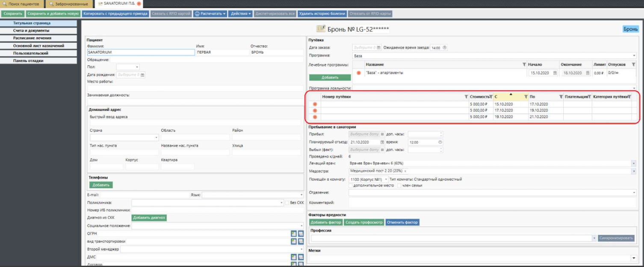
Task: Click the Фамилия input field
Action: [140, 52]
